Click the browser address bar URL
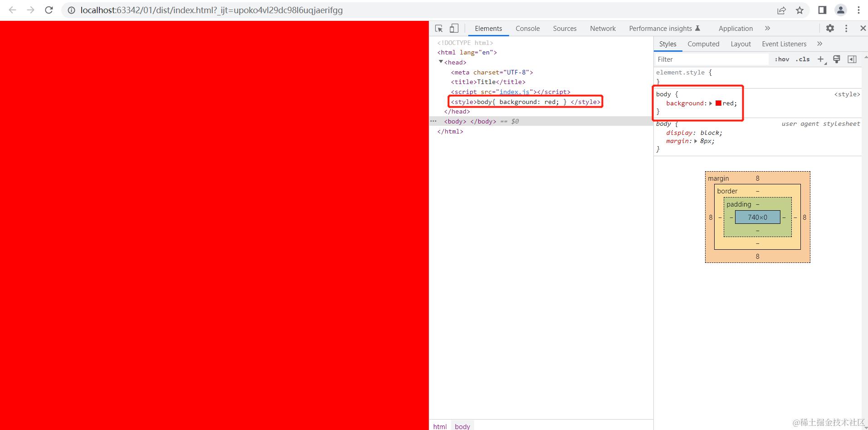Viewport: 868px width, 430px height. (x=211, y=10)
